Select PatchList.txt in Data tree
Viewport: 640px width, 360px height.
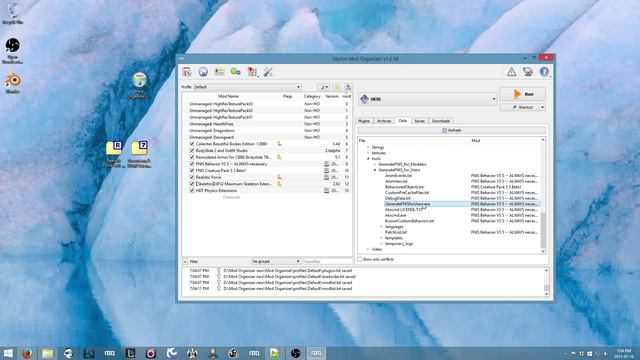click(396, 232)
